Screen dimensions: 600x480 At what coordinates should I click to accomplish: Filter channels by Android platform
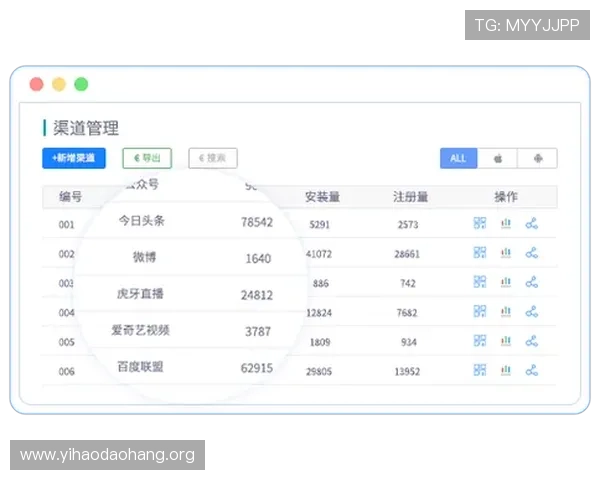(538, 158)
